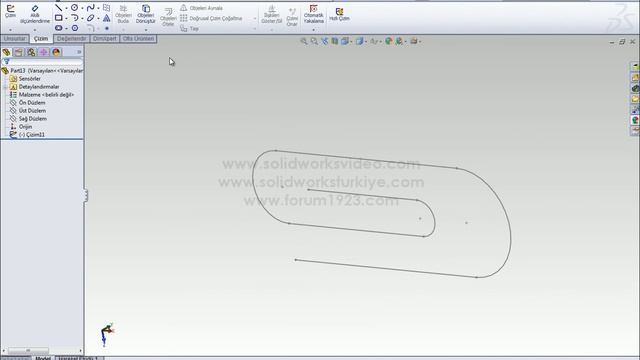Click the Taşı move entities tool
The width and height of the screenshot is (640, 360).
tap(189, 29)
